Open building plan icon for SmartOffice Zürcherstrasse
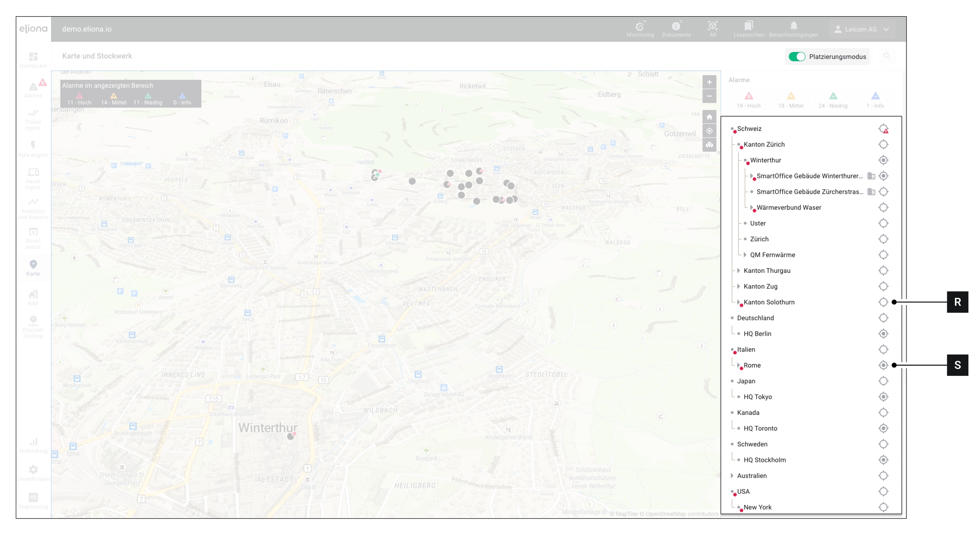 (x=871, y=192)
